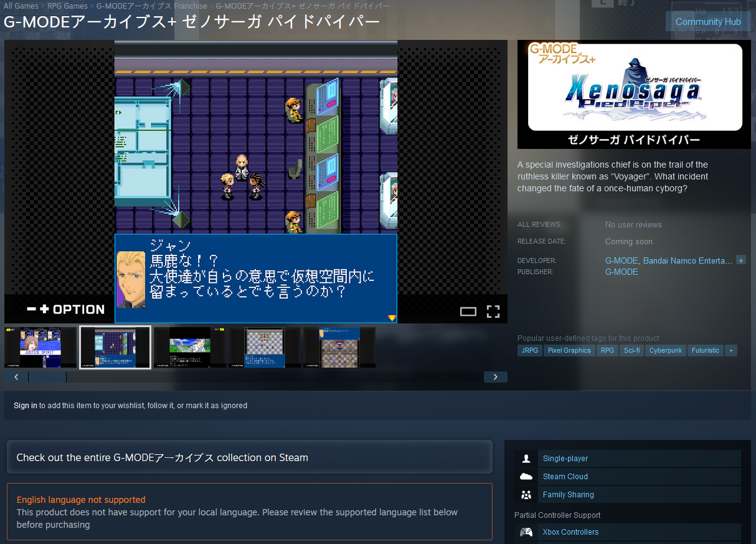Click the fullscreen icon on screenshot viewer

click(493, 312)
